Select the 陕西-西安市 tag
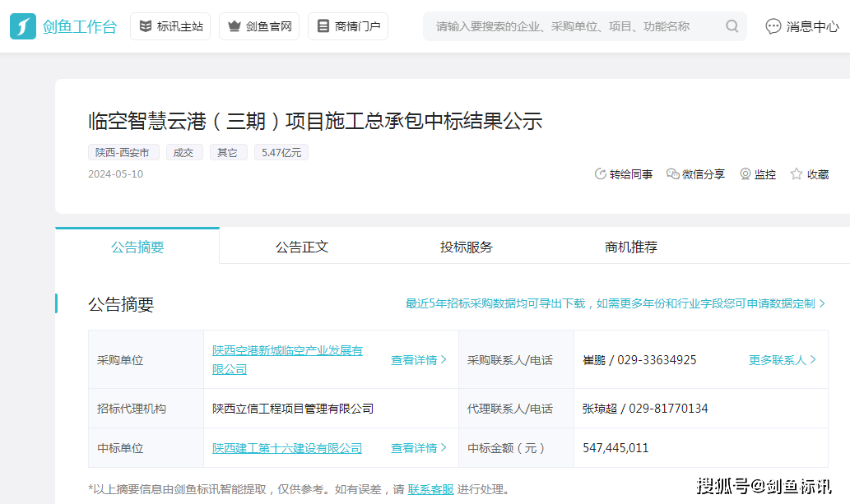The width and height of the screenshot is (850, 504). pos(123,152)
